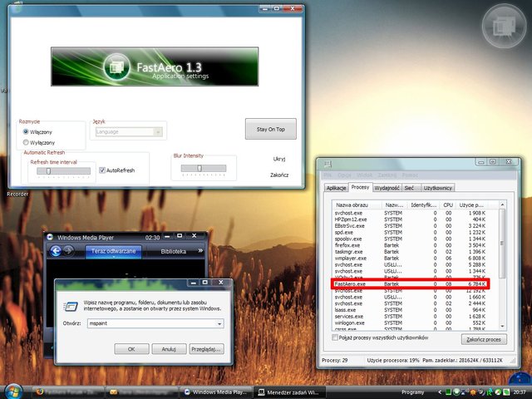This screenshot has width=532, height=399.
Task: Select the firefox.exe process row
Action: [411, 245]
